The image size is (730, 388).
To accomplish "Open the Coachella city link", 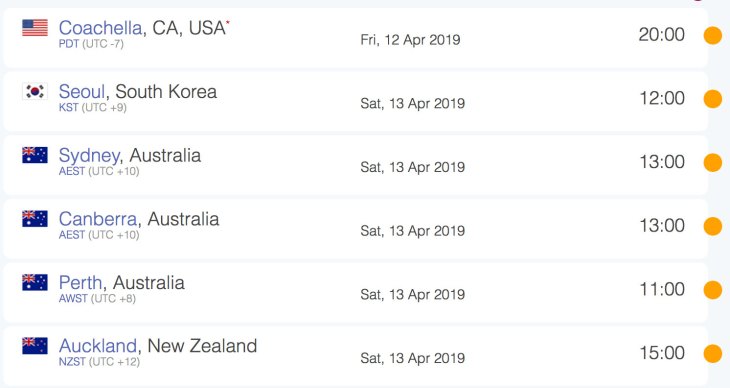I will click(x=100, y=28).
